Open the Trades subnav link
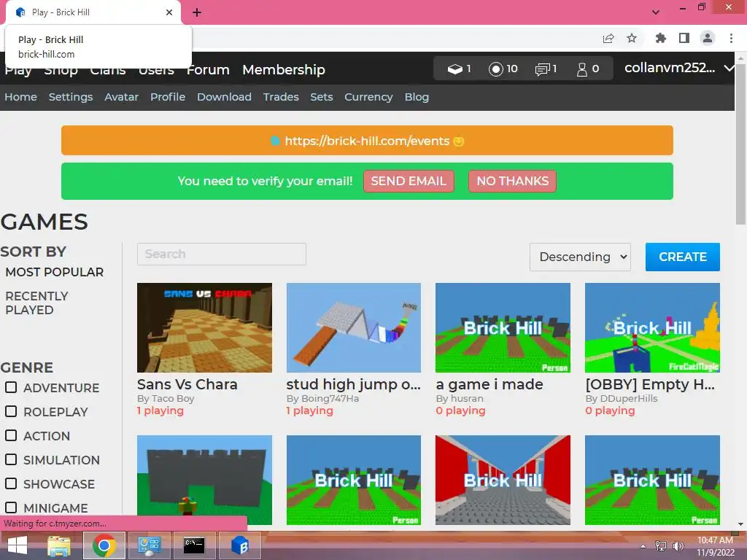This screenshot has height=560, width=747. [x=281, y=97]
